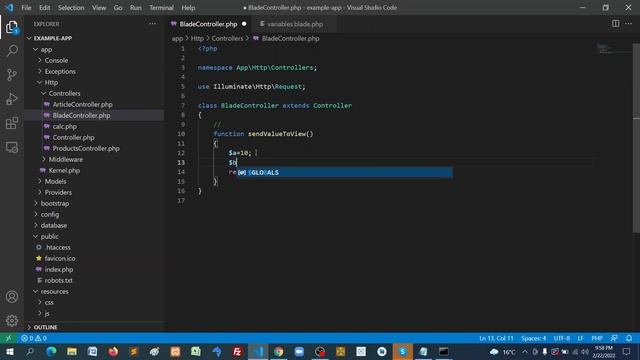The image size is (640, 360).
Task: Click the remote window status icon
Action: pyautogui.click(x=8, y=338)
